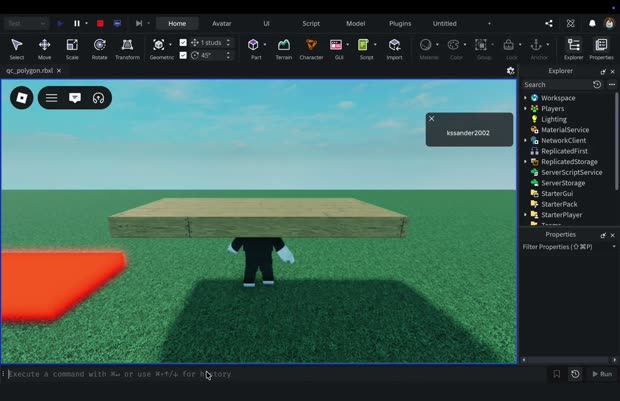Stop the play test
Viewport: 620px width, 401px height.
click(100, 23)
